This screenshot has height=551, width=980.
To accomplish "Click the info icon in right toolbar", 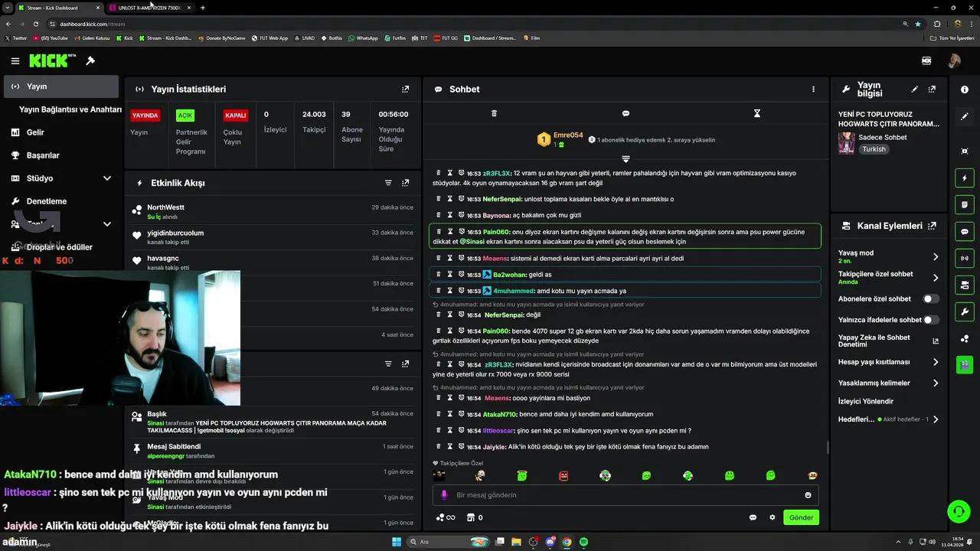I will (x=965, y=90).
